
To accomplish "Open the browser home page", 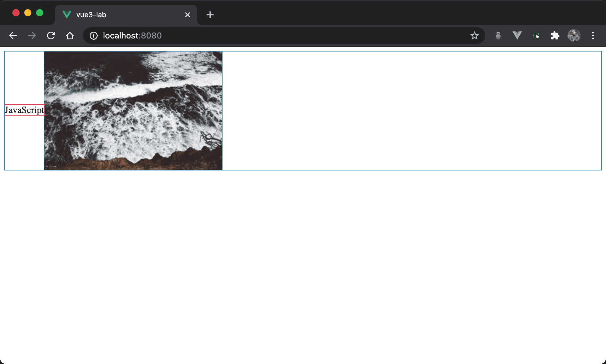I will coord(70,36).
